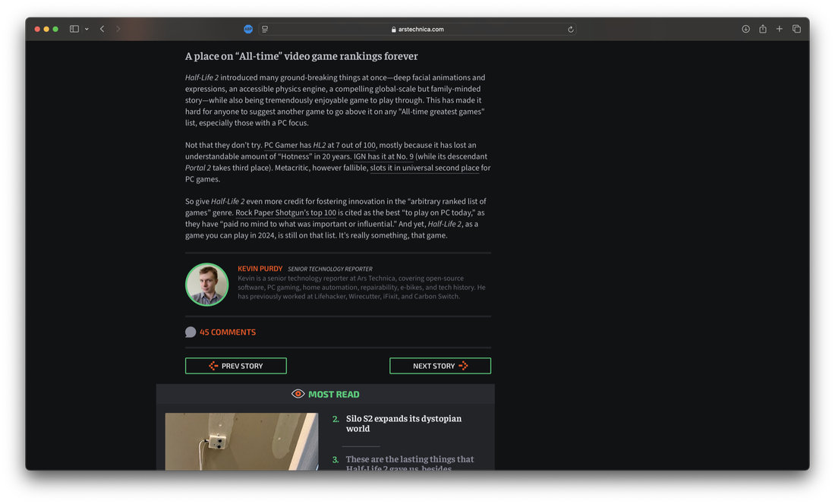This screenshot has height=504, width=835.
Task: Go forward with the forward arrow
Action: pyautogui.click(x=118, y=30)
